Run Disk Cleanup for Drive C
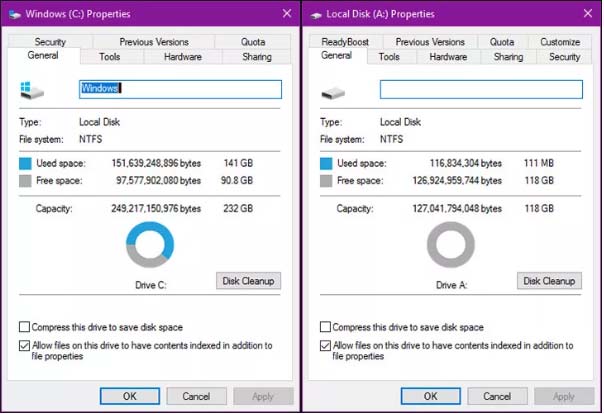The width and height of the screenshot is (604, 414). pos(248,281)
